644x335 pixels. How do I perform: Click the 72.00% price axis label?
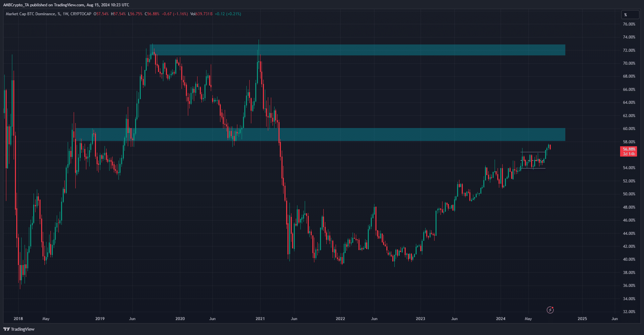tap(629, 50)
